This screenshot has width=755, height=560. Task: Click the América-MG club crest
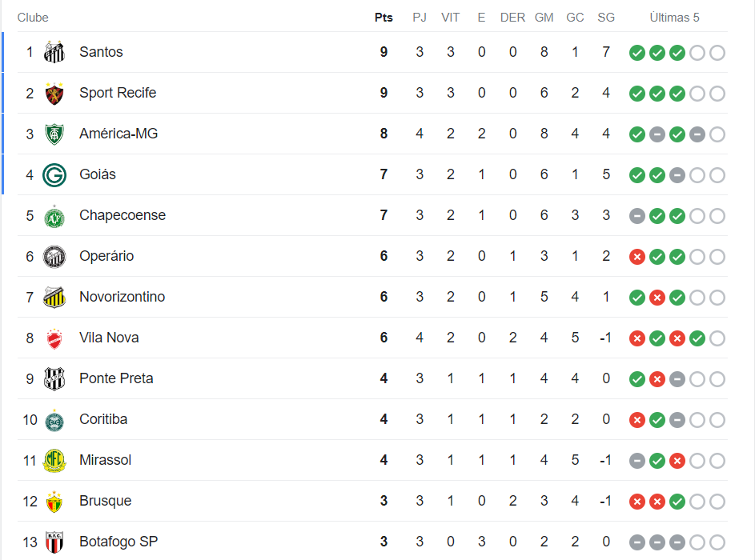pos(54,134)
